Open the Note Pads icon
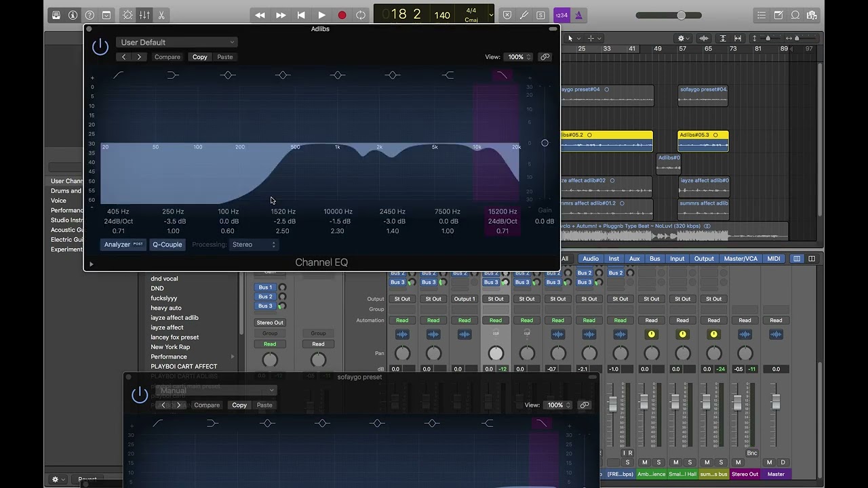The image size is (868, 488). 778,15
